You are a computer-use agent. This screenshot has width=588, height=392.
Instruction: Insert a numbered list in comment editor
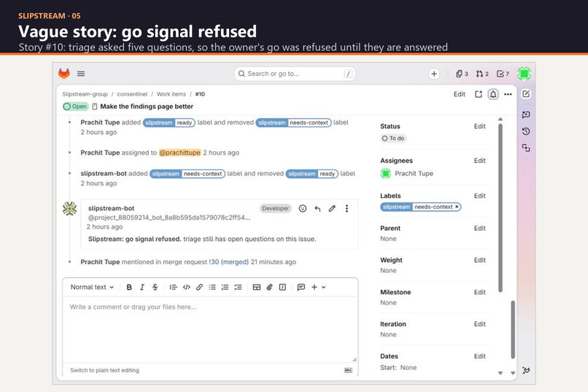[x=225, y=288]
